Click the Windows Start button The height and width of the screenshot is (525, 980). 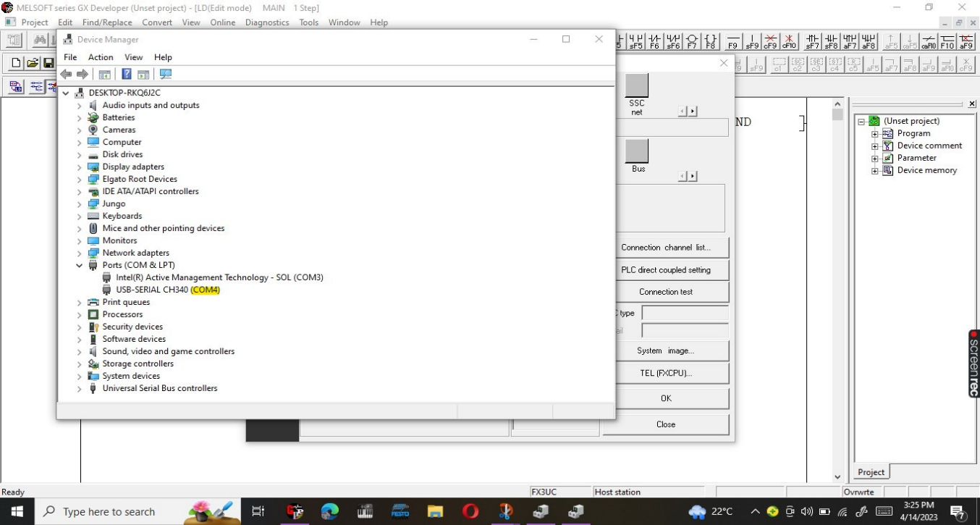16,511
